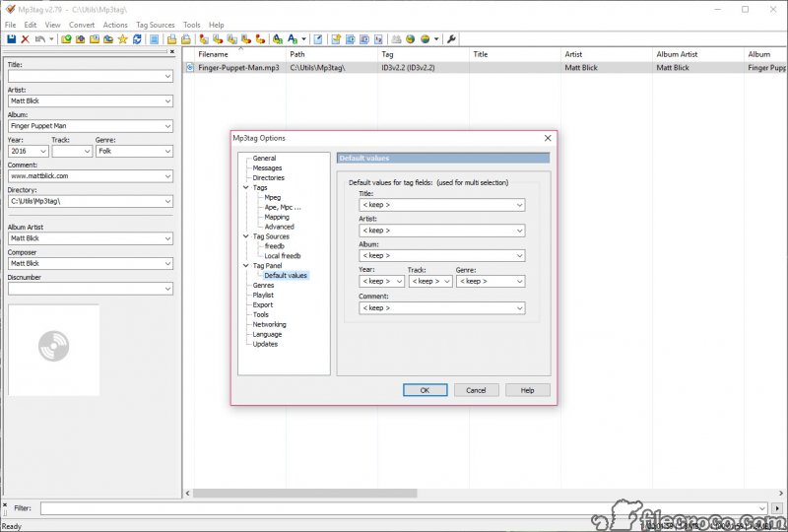Click the Actions icon with yellow A
788x532 pixels.
(x=278, y=39)
